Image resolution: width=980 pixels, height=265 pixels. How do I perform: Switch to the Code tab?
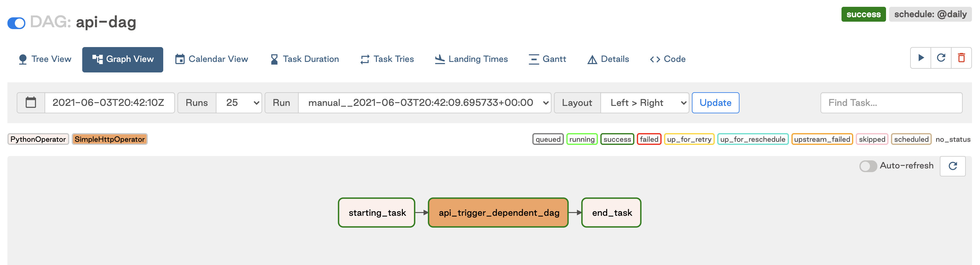click(x=668, y=59)
